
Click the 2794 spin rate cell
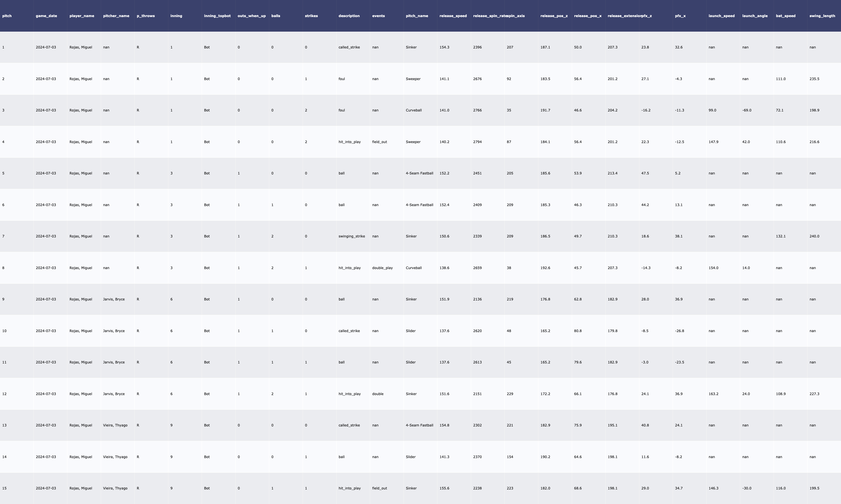point(477,142)
